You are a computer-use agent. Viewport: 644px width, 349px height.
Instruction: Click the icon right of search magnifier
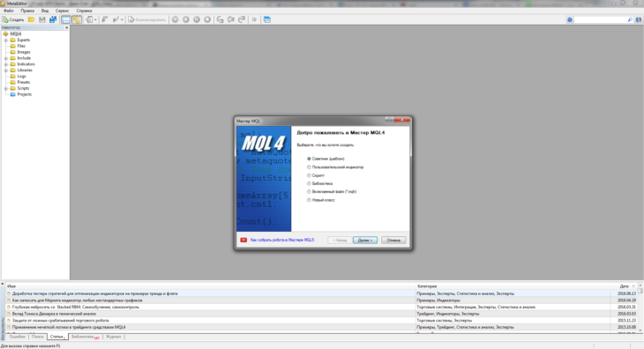(639, 19)
